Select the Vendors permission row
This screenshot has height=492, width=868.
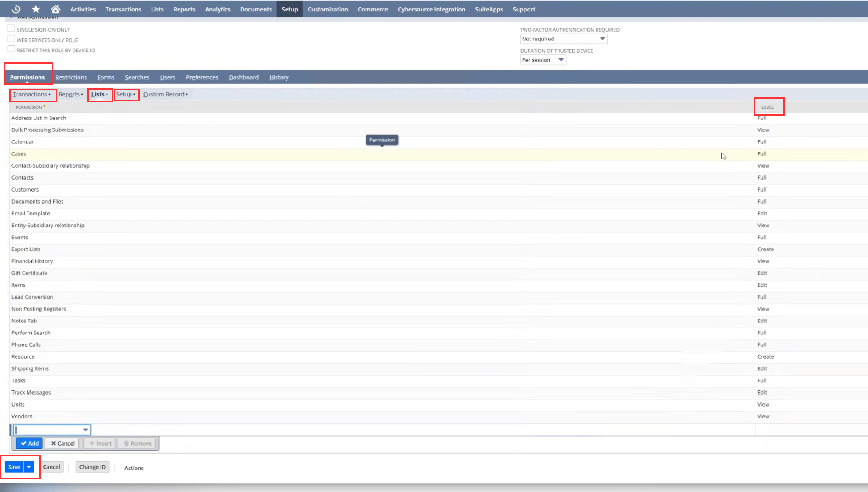(x=439, y=417)
